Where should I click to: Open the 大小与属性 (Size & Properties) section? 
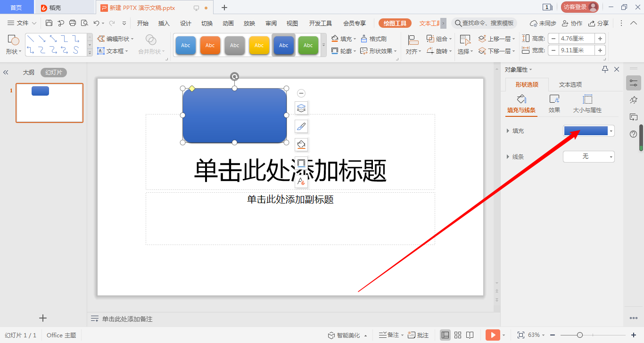tap(587, 104)
